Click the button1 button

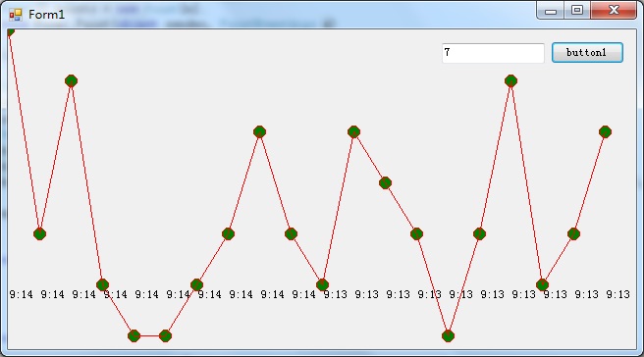click(x=587, y=53)
